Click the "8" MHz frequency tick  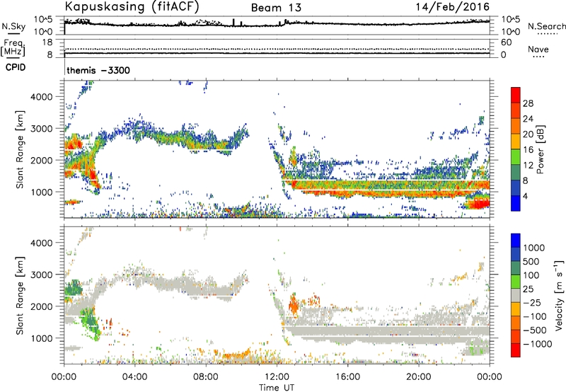click(50, 54)
